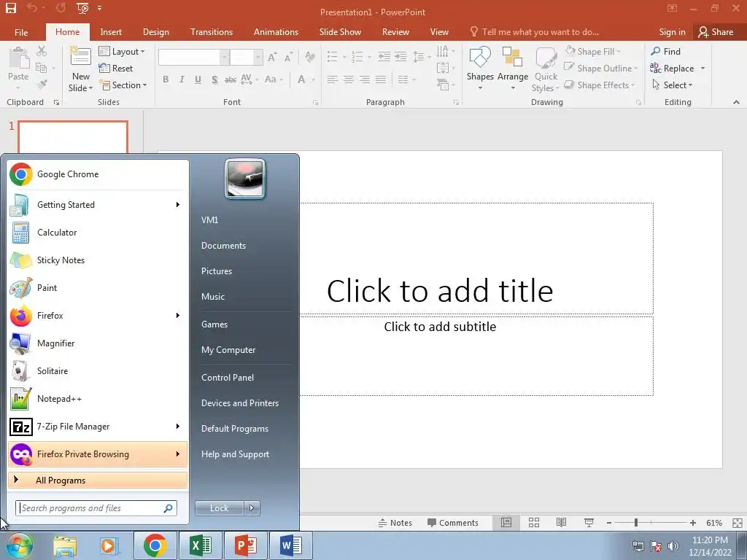747x560 pixels.
Task: Click Clear All Formatting icon
Action: pyautogui.click(x=309, y=58)
